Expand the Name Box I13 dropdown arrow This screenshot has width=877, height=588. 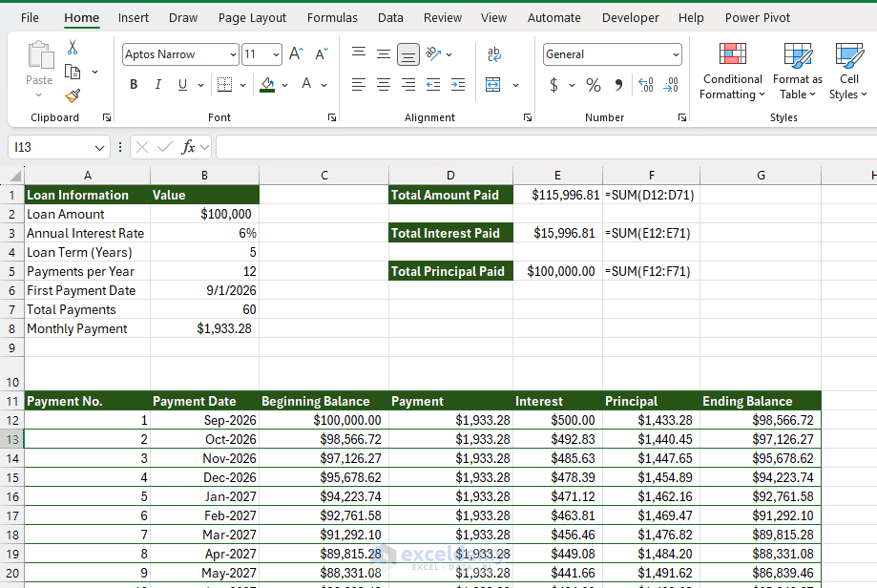click(x=99, y=148)
